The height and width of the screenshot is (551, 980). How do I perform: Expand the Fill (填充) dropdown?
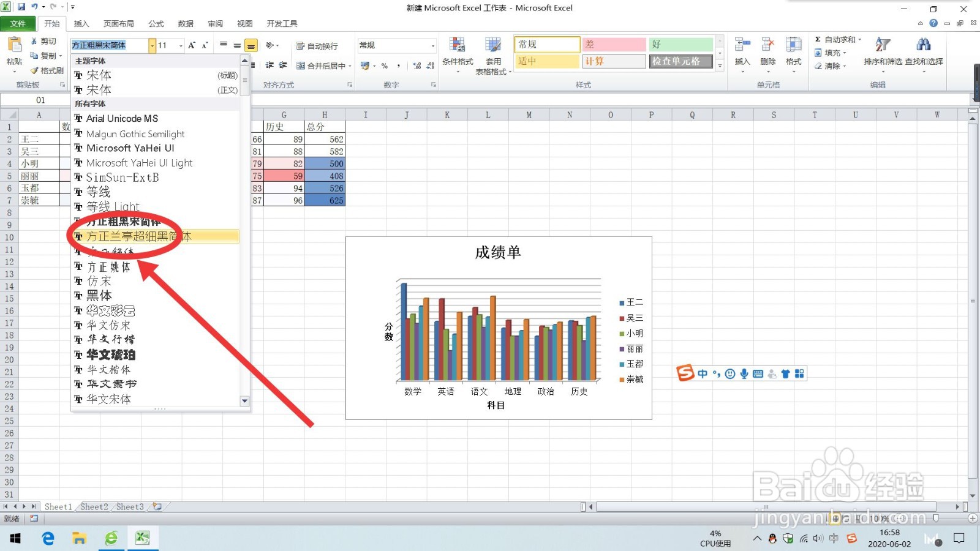pyautogui.click(x=845, y=53)
